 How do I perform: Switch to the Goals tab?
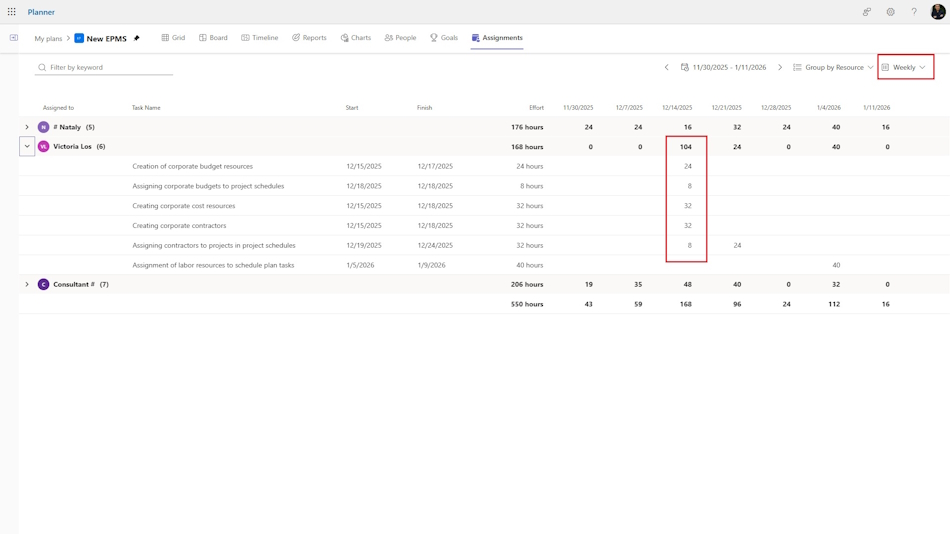[x=444, y=38]
